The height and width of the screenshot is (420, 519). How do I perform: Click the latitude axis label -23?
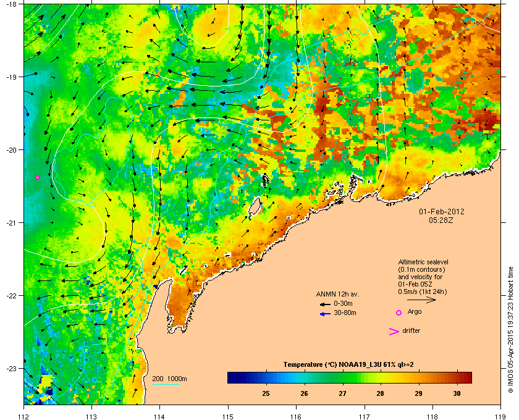(12, 368)
